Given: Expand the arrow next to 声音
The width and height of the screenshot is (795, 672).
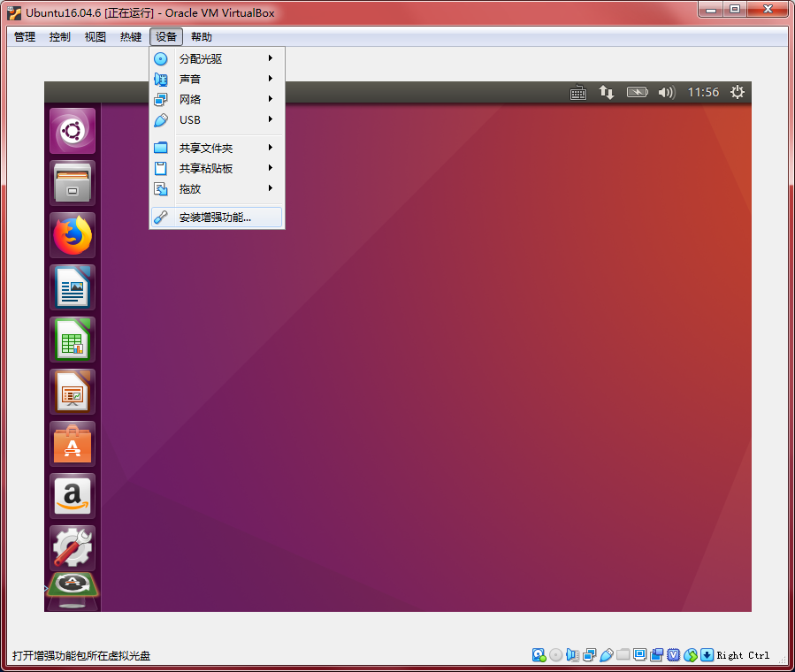Looking at the screenshot, I should (271, 79).
